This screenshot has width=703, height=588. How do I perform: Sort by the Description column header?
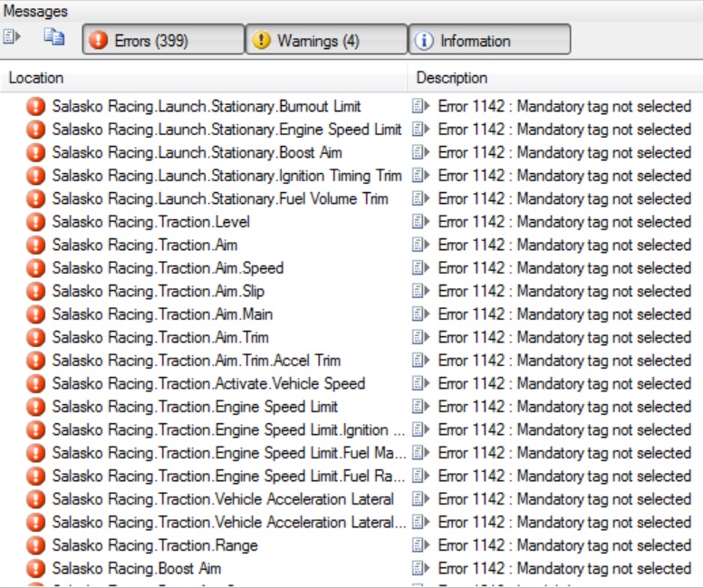pyautogui.click(x=554, y=78)
